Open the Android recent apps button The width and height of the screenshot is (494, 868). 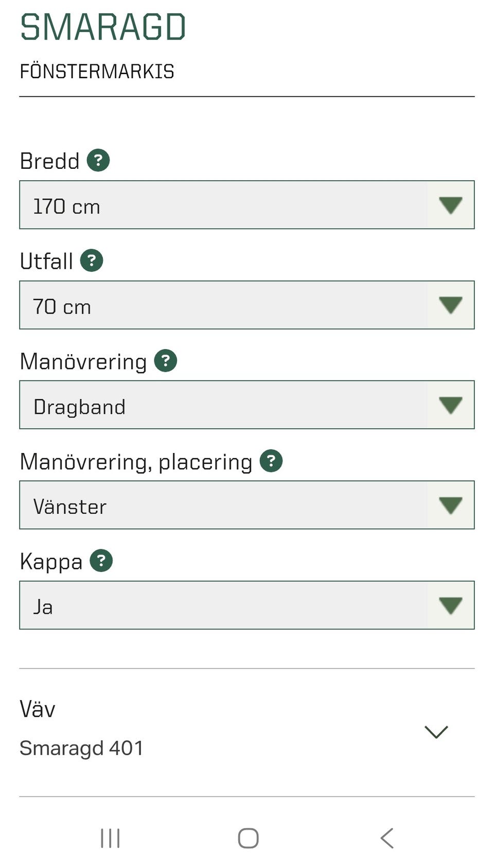coord(110,838)
